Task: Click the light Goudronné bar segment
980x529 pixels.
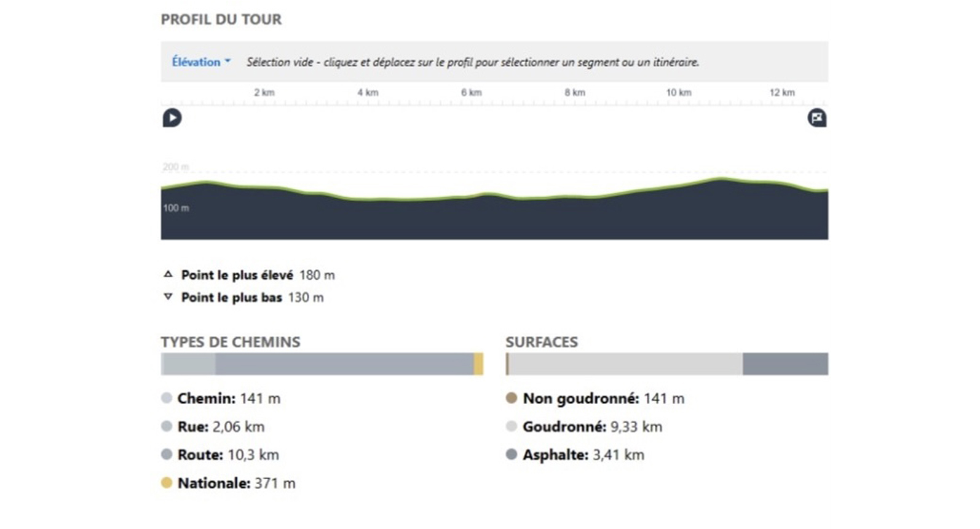Action: click(x=625, y=364)
